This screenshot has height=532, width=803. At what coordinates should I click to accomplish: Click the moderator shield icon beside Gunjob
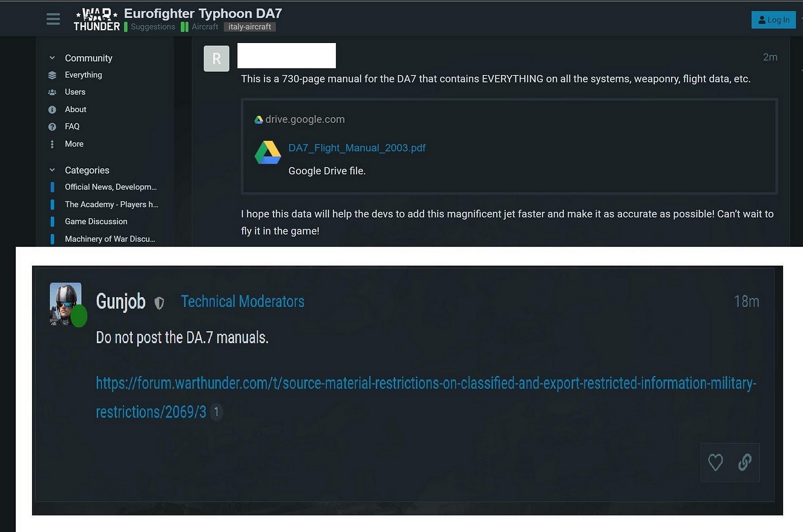point(159,303)
